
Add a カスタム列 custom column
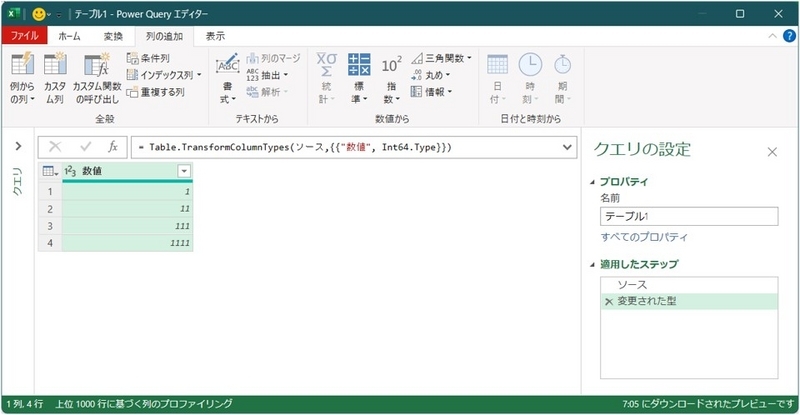(x=55, y=78)
